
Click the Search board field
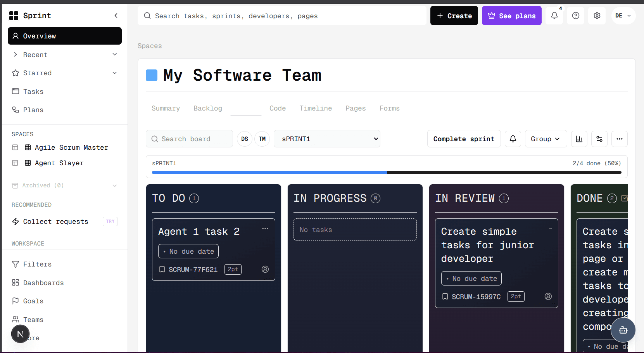click(189, 139)
